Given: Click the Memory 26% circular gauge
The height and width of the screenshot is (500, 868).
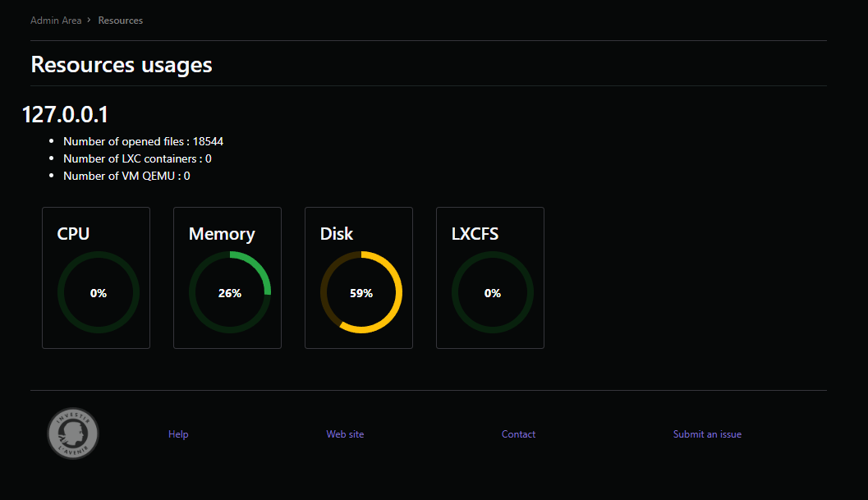Looking at the screenshot, I should coord(230,293).
